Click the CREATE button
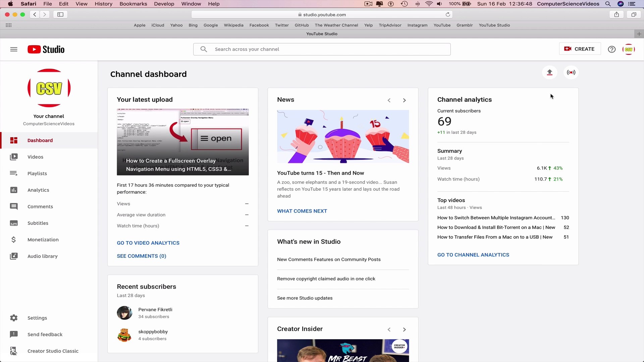 580,49
